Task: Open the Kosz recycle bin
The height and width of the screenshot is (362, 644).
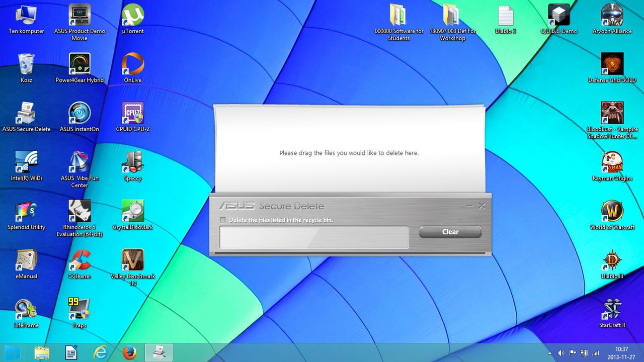Action: click(x=26, y=68)
